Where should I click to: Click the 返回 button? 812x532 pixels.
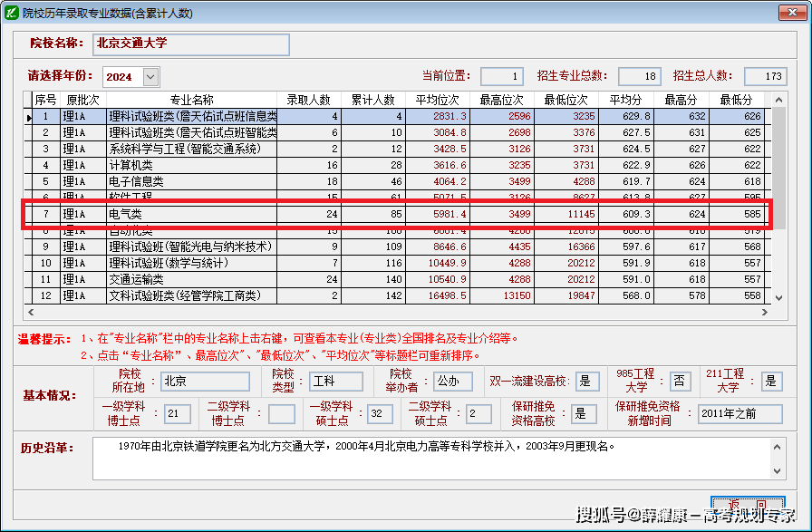click(748, 504)
